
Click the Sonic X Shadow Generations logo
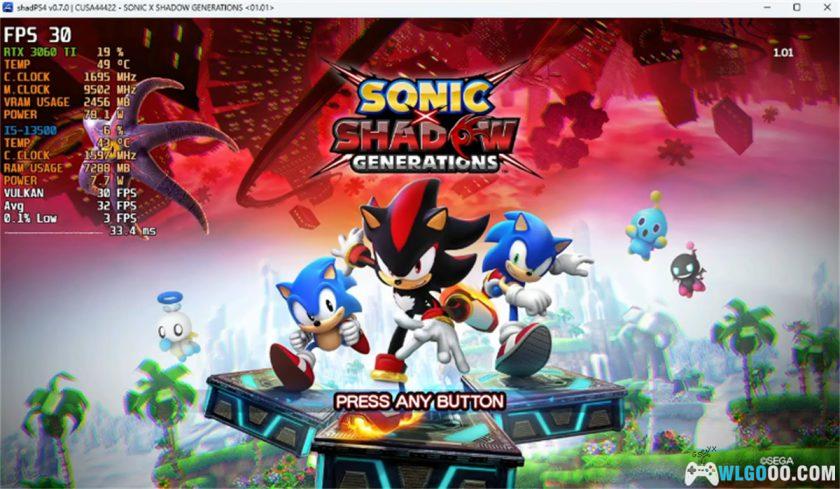coord(423,122)
